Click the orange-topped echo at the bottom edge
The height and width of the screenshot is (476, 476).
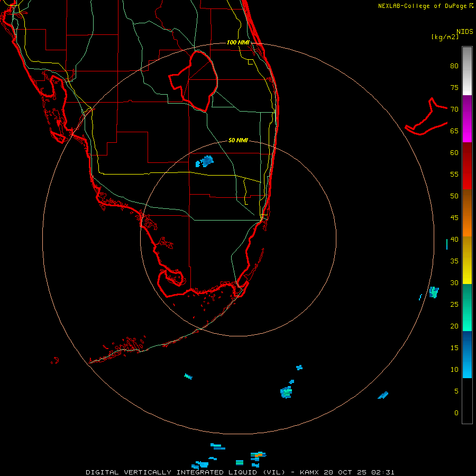pos(258,455)
